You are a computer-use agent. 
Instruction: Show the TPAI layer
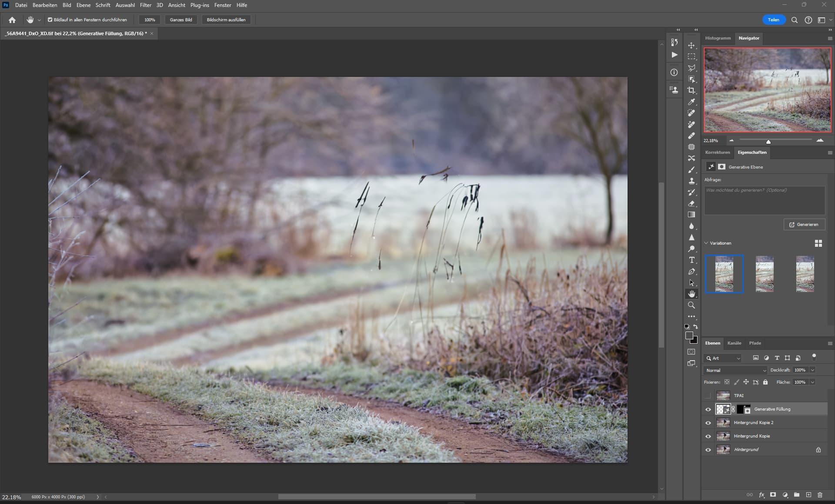coord(708,396)
